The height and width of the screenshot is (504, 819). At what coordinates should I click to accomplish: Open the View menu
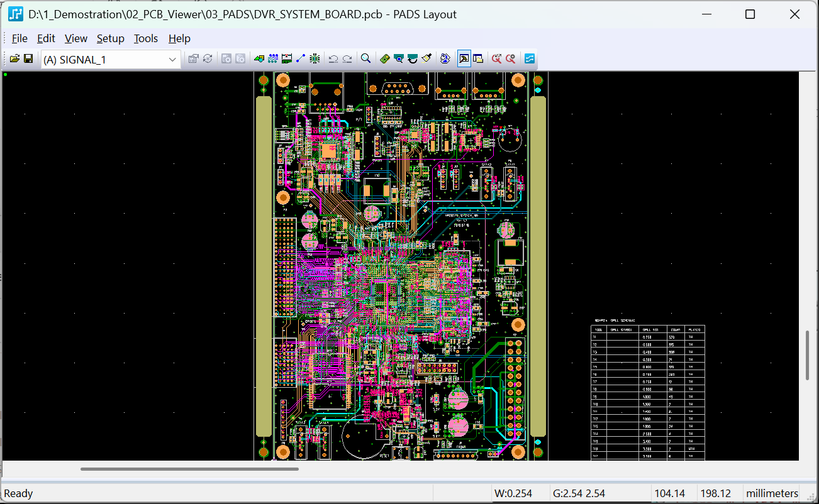click(75, 38)
